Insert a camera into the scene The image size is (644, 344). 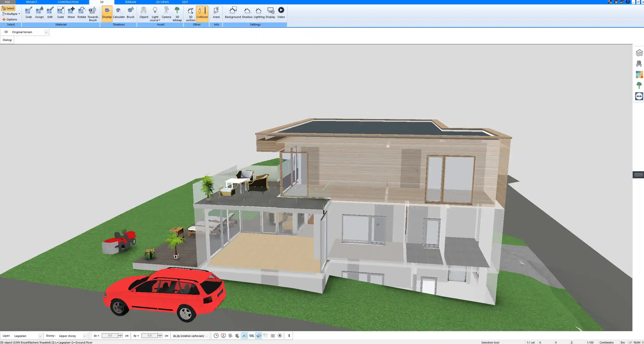tap(166, 12)
